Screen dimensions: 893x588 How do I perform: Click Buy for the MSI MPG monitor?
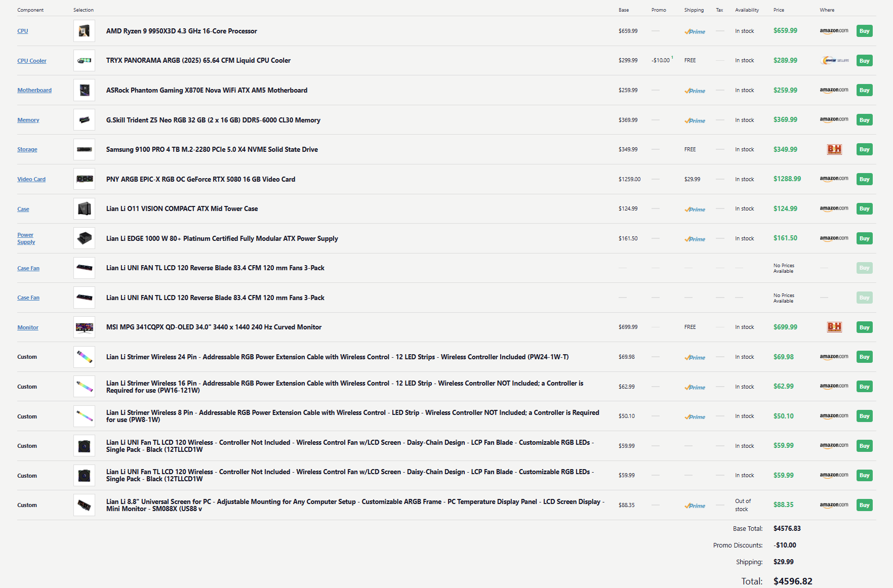click(864, 327)
